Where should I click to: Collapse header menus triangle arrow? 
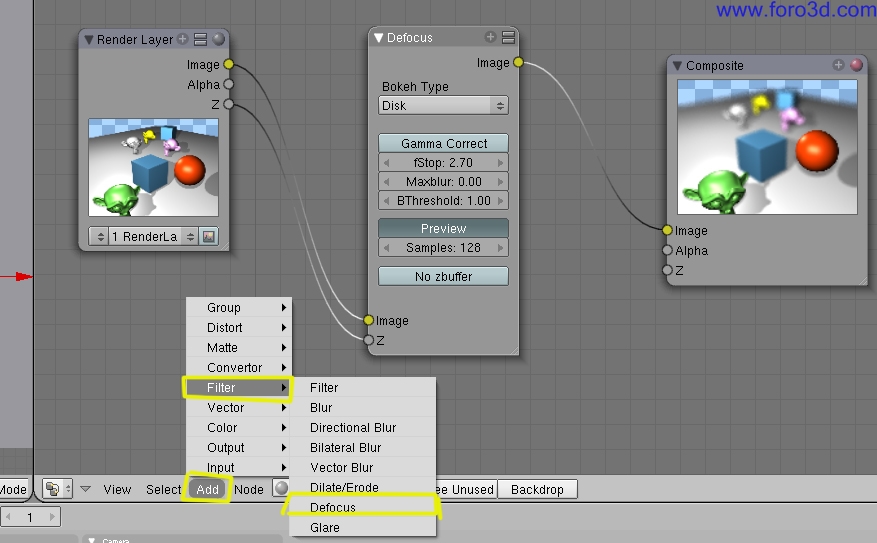click(x=85, y=489)
